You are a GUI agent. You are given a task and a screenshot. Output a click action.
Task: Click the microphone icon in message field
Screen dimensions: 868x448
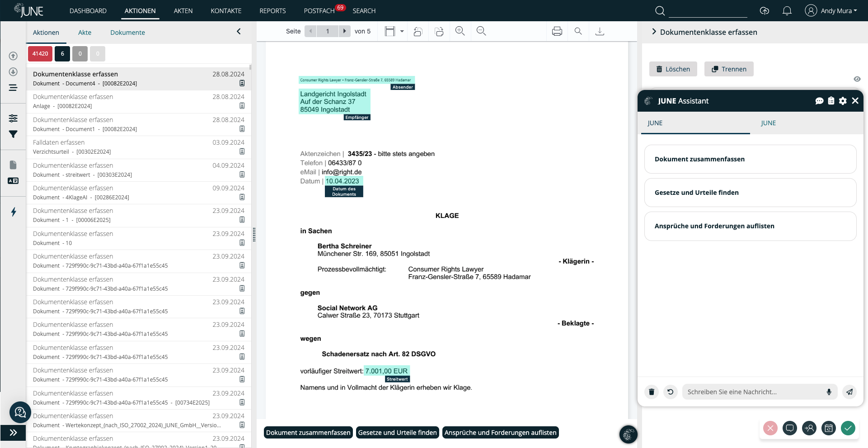pyautogui.click(x=829, y=392)
